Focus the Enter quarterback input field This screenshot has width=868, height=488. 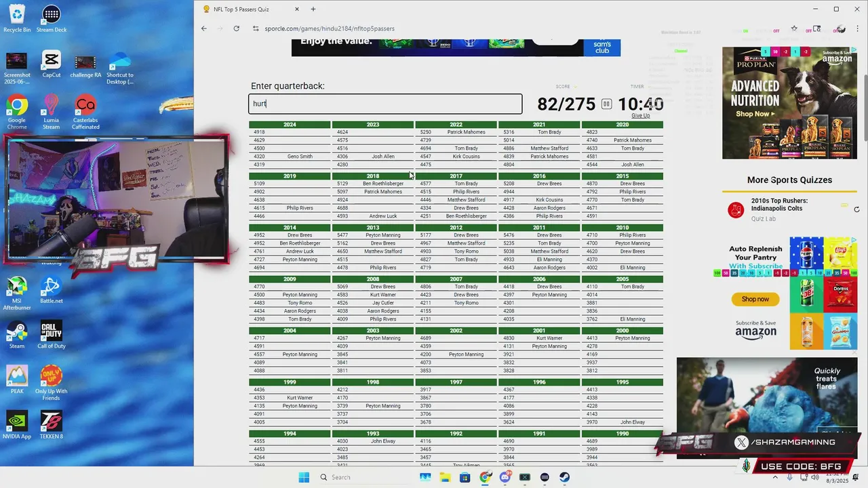point(385,104)
